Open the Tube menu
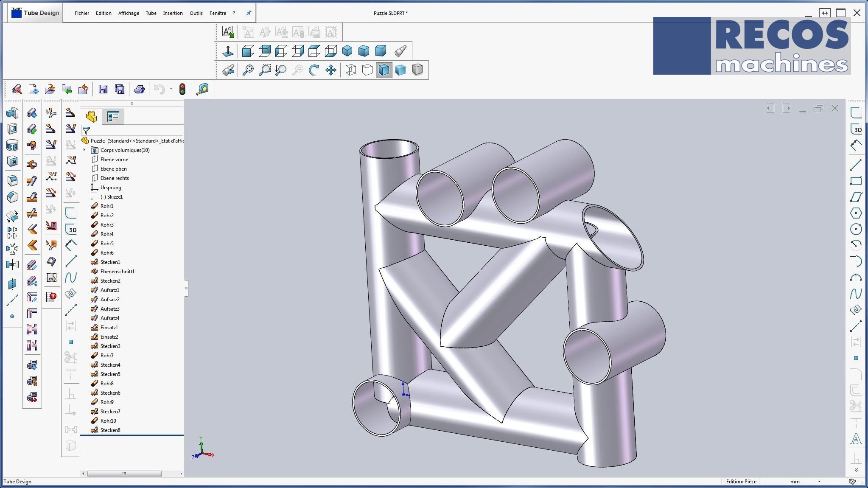Image resolution: width=868 pixels, height=488 pixels. coord(151,13)
